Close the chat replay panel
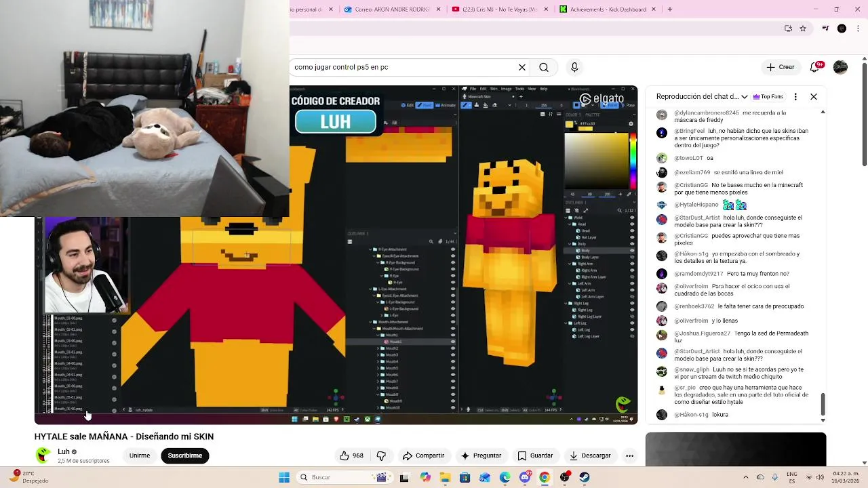Viewport: 868px width, 488px height. click(814, 97)
